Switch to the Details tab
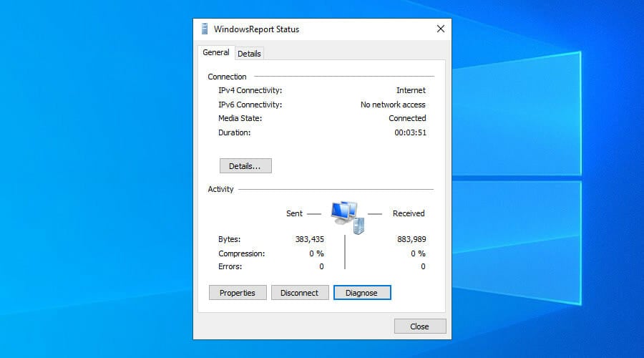644x358 pixels. pos(249,54)
